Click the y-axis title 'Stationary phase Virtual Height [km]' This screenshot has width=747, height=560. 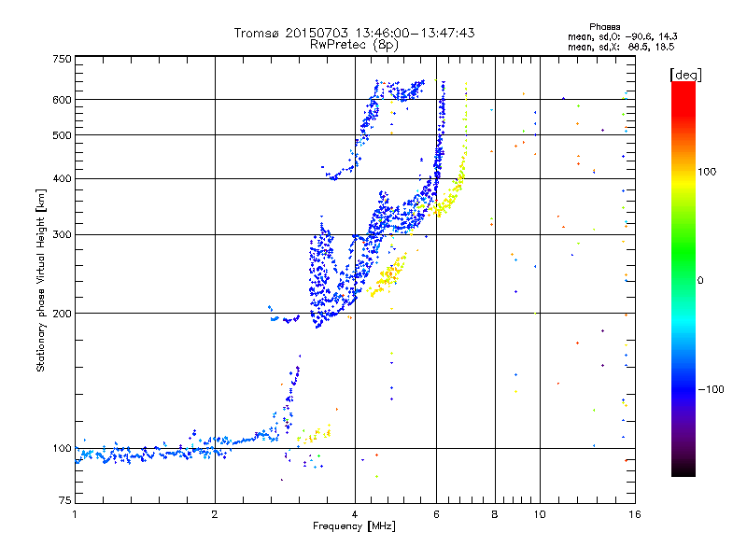point(41,281)
